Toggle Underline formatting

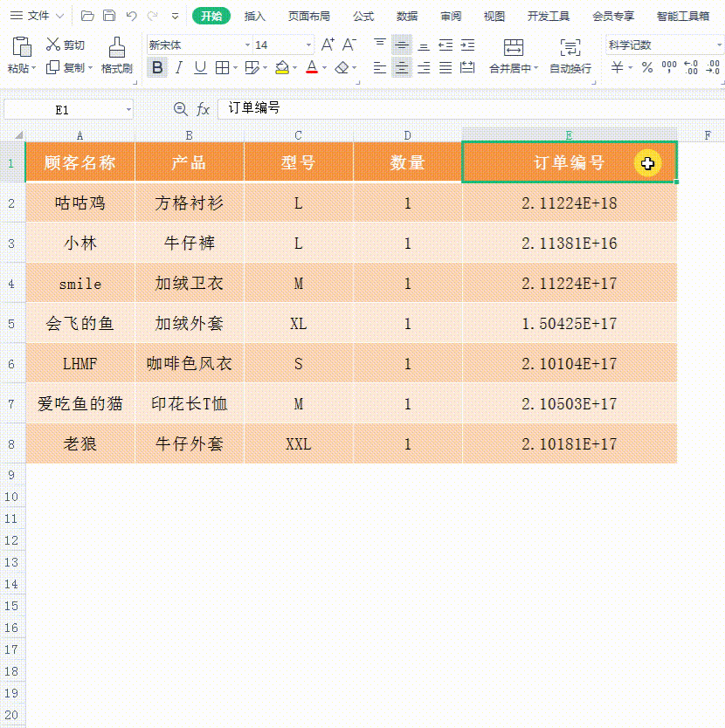pos(200,68)
